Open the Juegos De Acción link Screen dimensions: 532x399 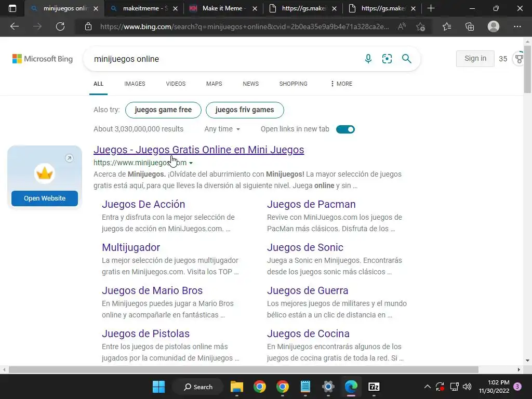(x=143, y=204)
